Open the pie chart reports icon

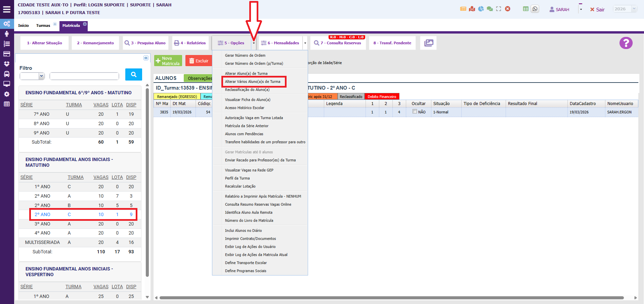click(x=481, y=9)
